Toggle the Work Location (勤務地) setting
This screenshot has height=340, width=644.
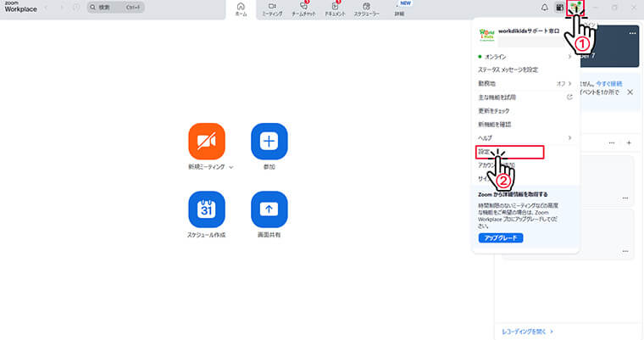(564, 84)
